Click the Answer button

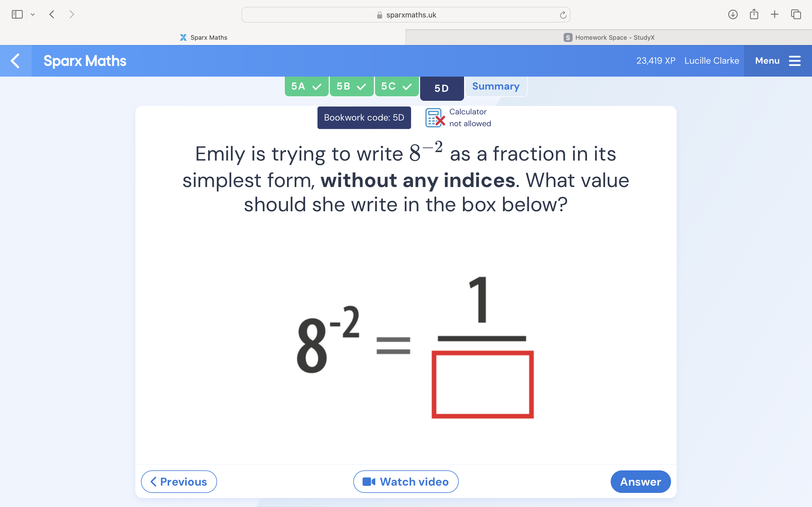click(640, 481)
